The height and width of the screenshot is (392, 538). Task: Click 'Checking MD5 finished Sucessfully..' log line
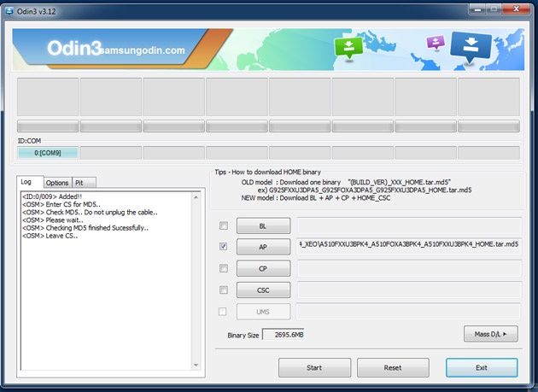(85, 228)
